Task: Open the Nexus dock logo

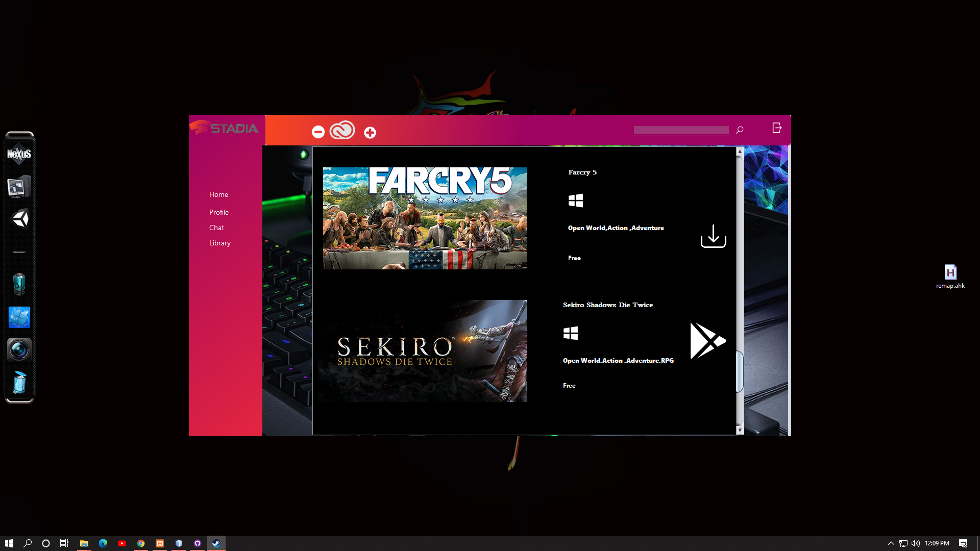Action: point(19,154)
